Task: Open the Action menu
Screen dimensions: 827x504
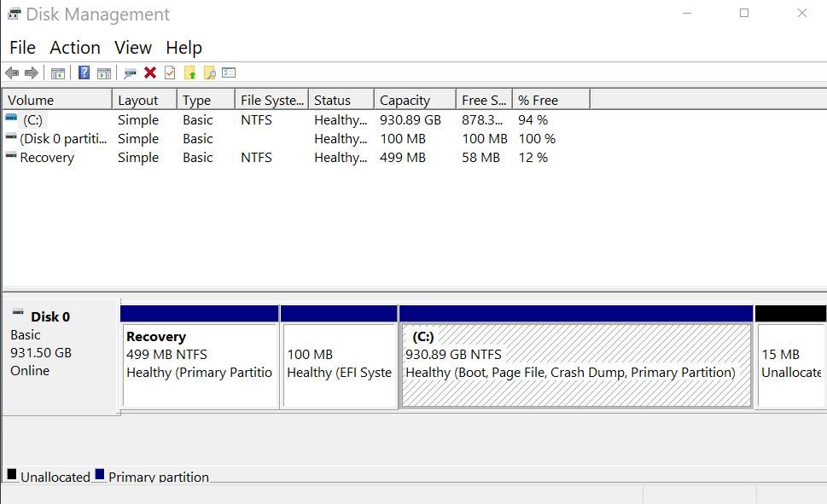Action: click(x=75, y=48)
